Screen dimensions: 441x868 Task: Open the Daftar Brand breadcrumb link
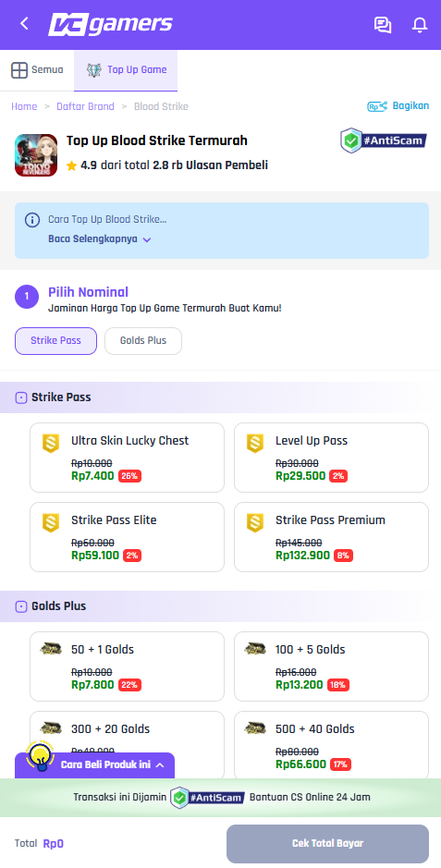pyautogui.click(x=85, y=106)
